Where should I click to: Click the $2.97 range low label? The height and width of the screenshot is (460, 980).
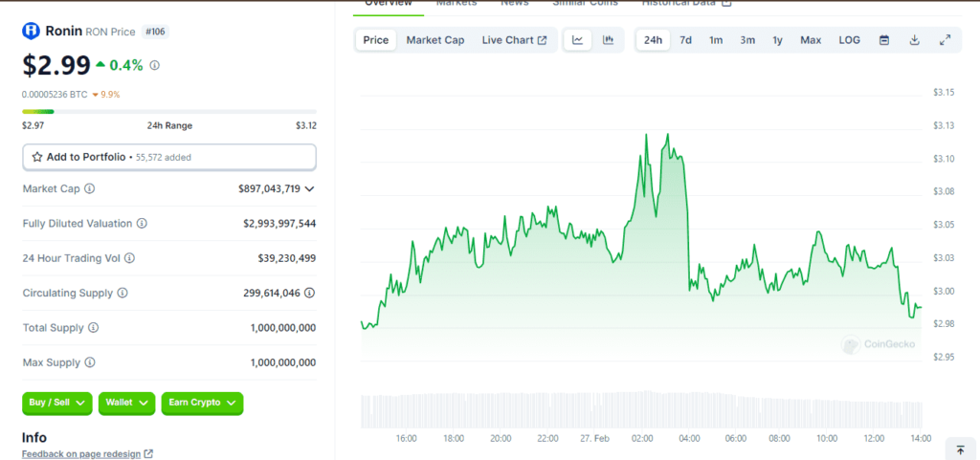pyautogui.click(x=33, y=125)
